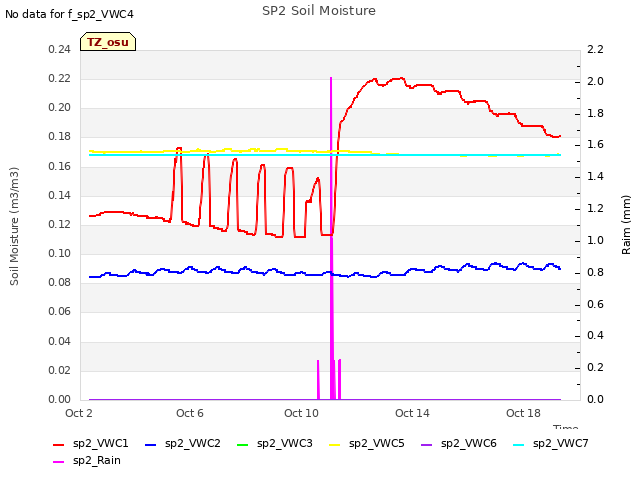Click the Oct 2 x-axis tick label
The image size is (640, 480).
(x=79, y=413)
